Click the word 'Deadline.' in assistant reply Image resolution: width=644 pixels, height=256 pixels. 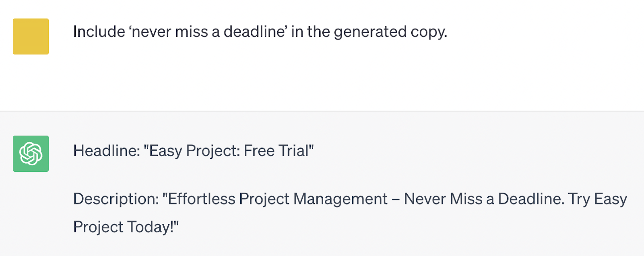[531, 199]
